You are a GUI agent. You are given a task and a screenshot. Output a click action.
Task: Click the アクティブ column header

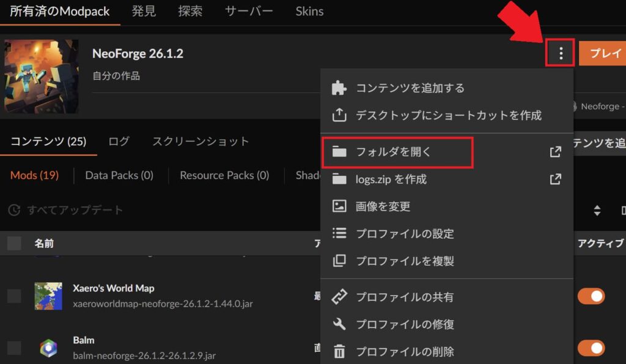point(600,243)
